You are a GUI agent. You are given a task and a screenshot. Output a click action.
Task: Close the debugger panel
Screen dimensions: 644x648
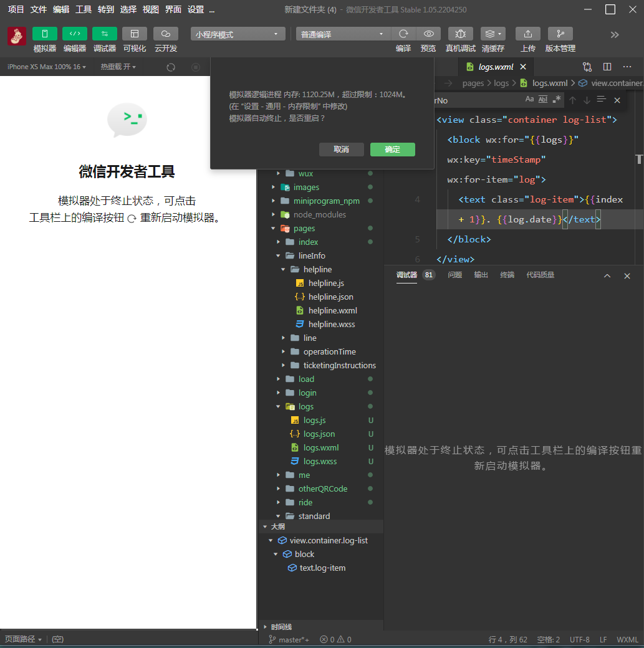(x=627, y=275)
